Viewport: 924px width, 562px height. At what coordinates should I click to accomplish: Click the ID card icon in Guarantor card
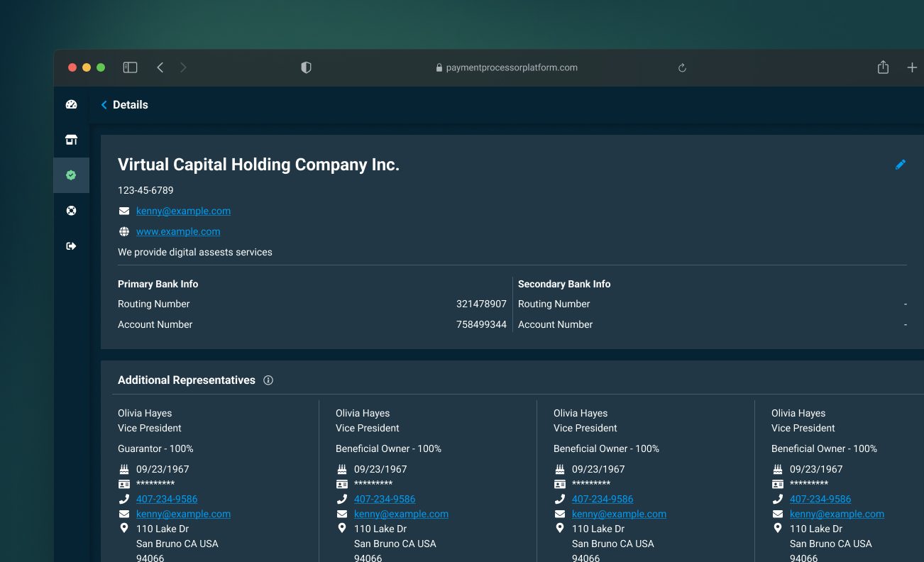(124, 484)
